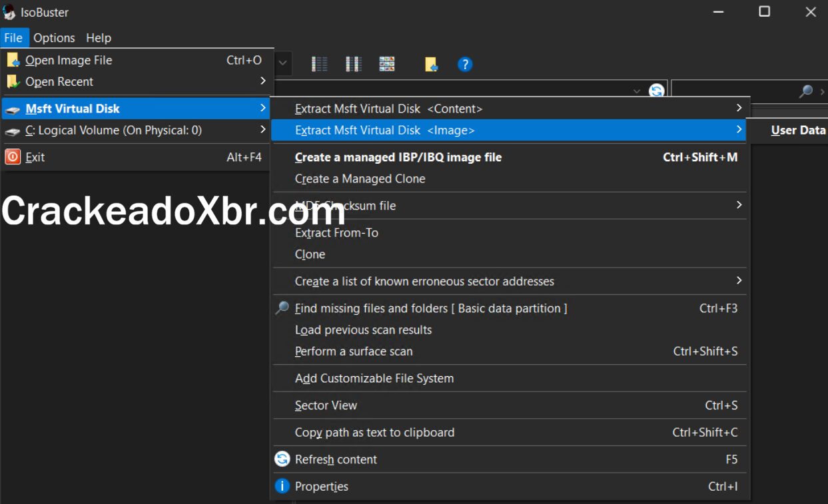
Task: Expand C: Logical Volume submenu arrow
Action: 263,129
